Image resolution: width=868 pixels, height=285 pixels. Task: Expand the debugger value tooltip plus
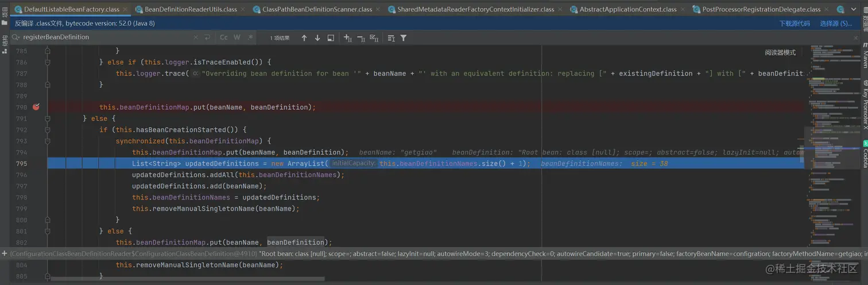point(5,253)
